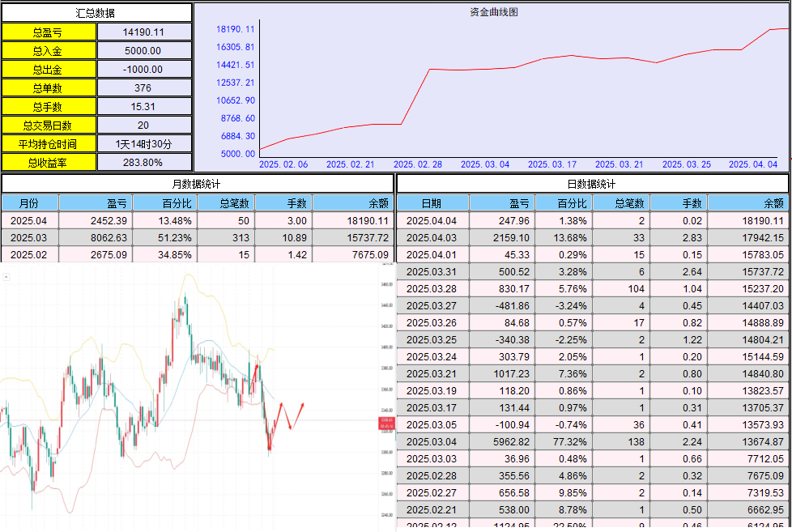
Task: Click the total profit value 14190.11
Action: (x=144, y=32)
